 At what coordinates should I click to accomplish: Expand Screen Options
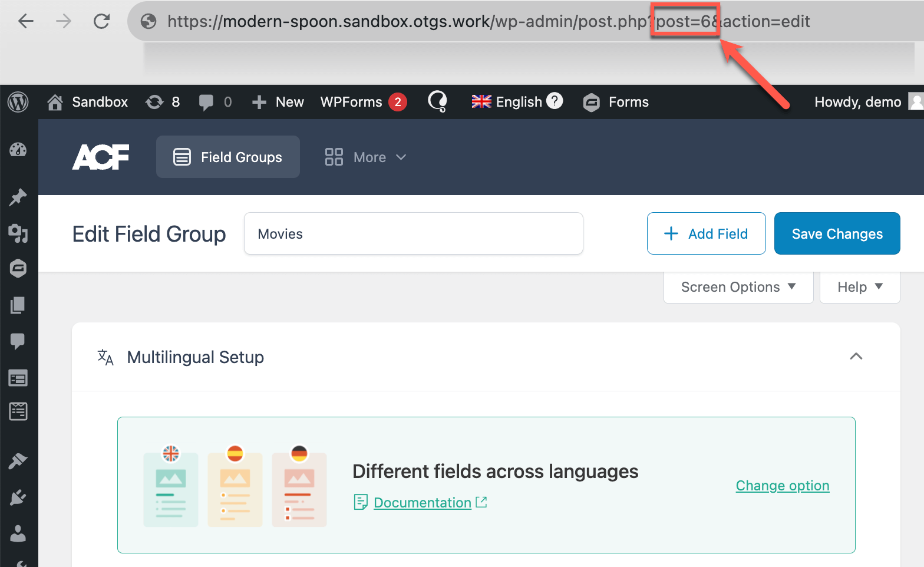(x=738, y=287)
